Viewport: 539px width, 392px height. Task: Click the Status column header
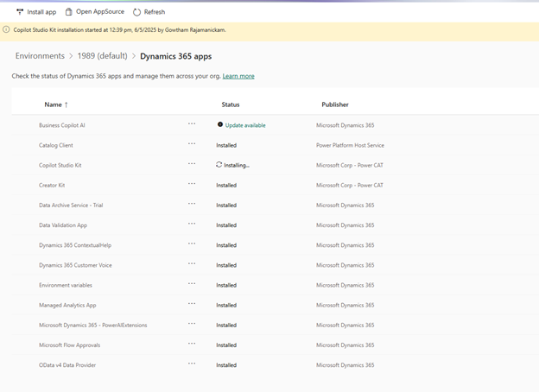pyautogui.click(x=231, y=104)
